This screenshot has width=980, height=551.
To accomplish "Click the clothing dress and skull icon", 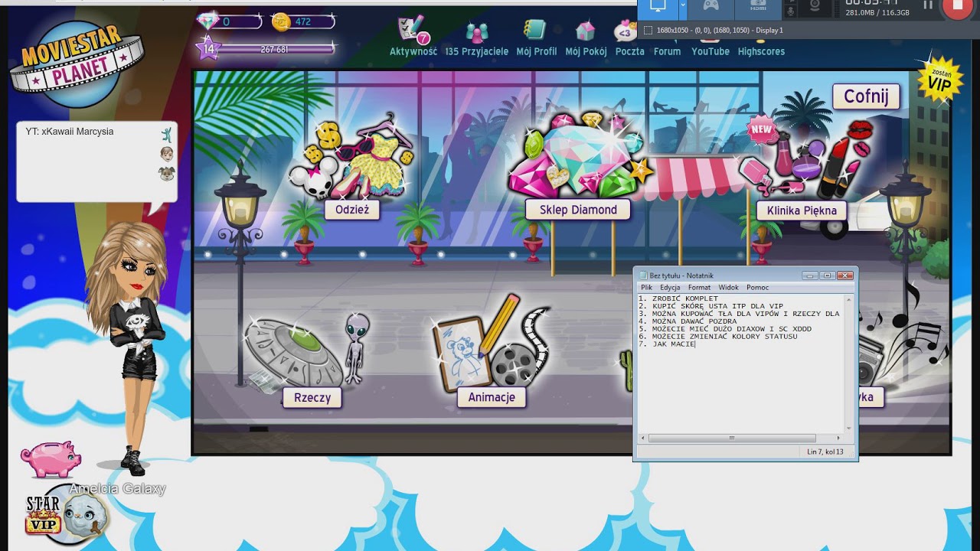I will (351, 159).
